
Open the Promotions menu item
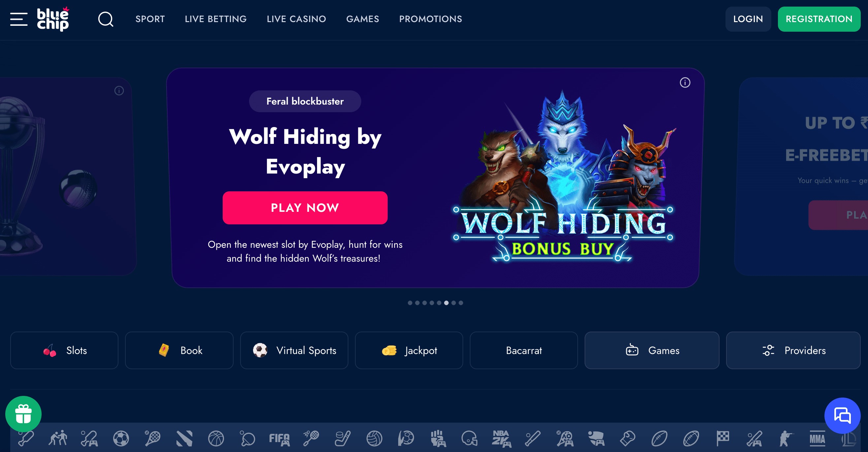[431, 19]
